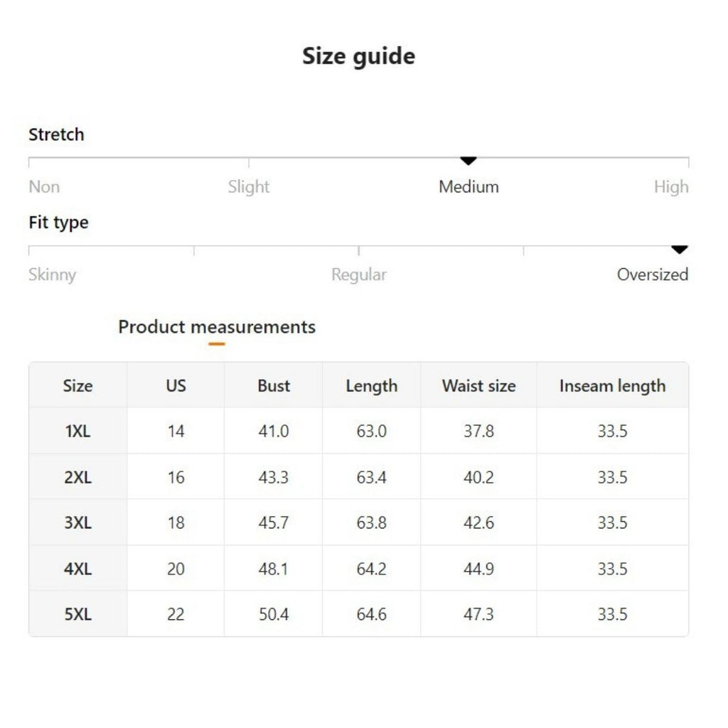Select the 1XL size row label
The height and width of the screenshot is (728, 728).
[x=77, y=432]
